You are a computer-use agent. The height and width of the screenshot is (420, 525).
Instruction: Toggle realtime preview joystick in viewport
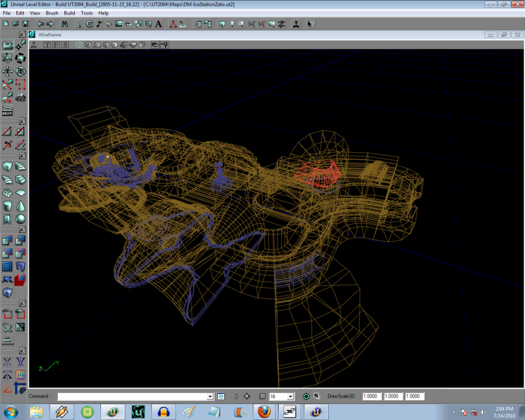click(34, 45)
